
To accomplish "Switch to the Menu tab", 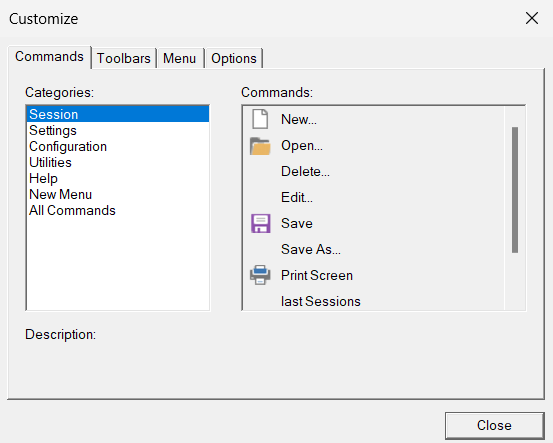I will coord(180,58).
